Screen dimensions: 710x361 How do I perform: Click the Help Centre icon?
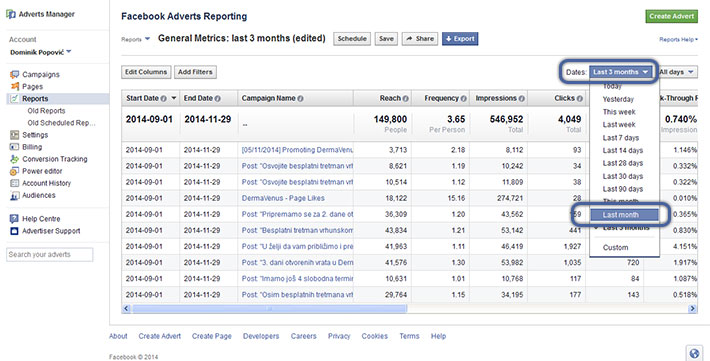14,219
